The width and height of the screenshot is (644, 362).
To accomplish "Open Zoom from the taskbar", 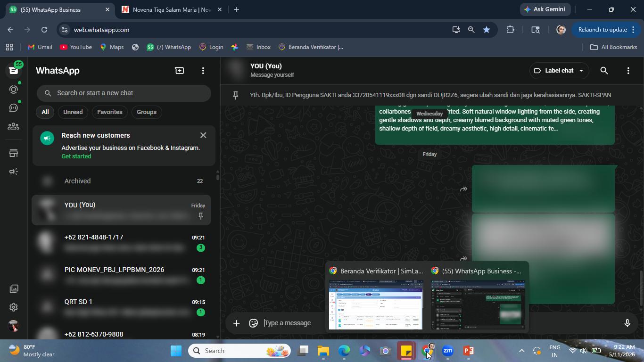I will (447, 351).
